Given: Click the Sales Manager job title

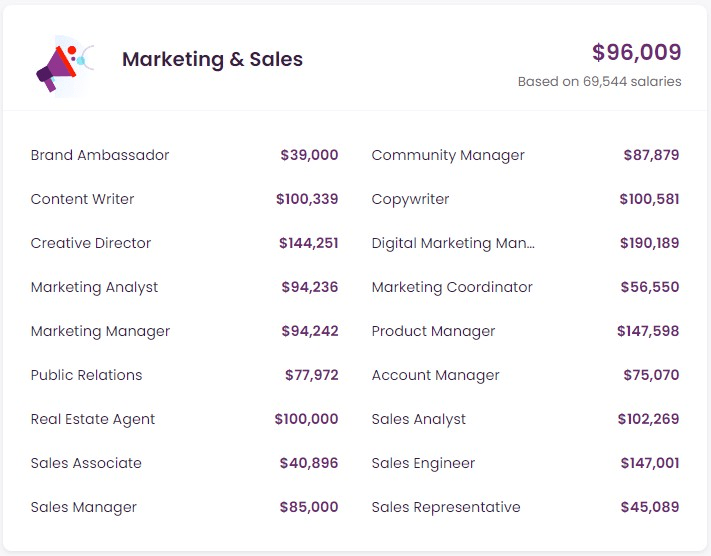Looking at the screenshot, I should pyautogui.click(x=83, y=507).
